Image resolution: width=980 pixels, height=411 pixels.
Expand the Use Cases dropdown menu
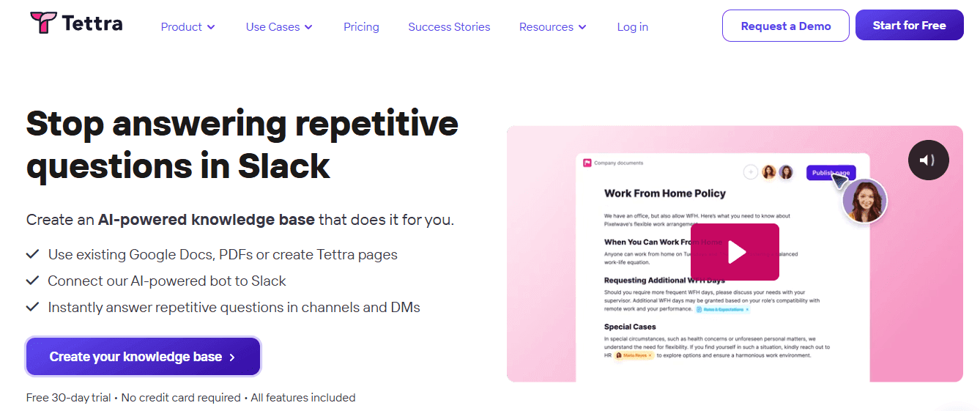[x=280, y=27]
